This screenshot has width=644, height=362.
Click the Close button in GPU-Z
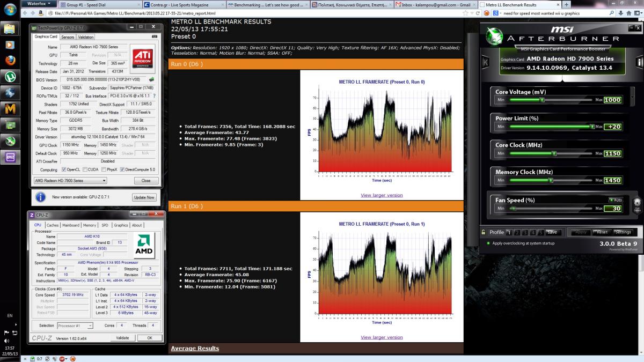coord(146,181)
